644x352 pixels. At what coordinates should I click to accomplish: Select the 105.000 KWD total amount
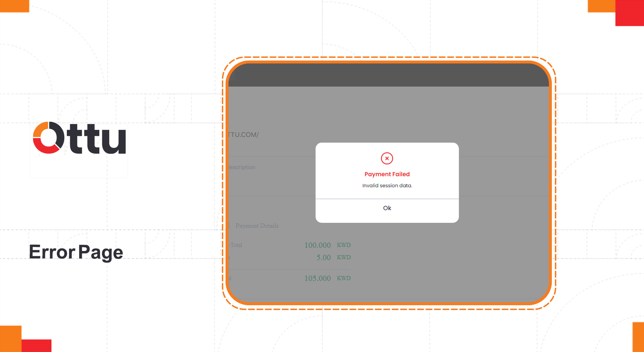tap(318, 278)
